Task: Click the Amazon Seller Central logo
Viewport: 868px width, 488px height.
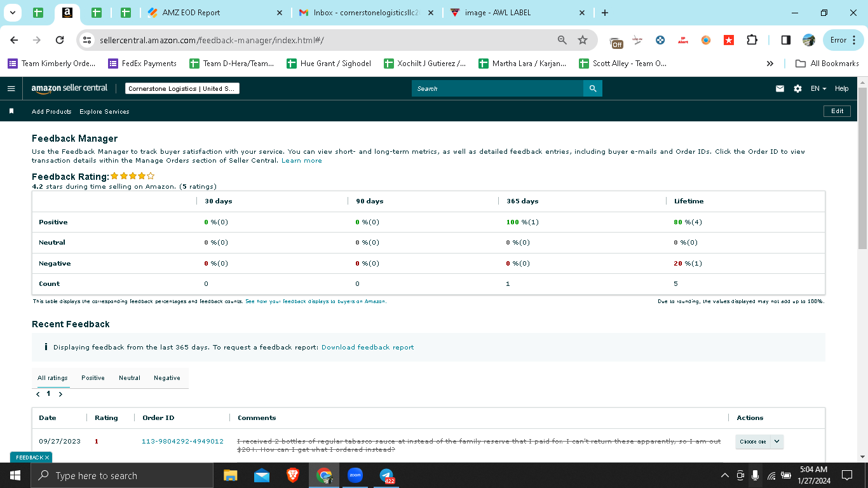Action: tap(70, 88)
